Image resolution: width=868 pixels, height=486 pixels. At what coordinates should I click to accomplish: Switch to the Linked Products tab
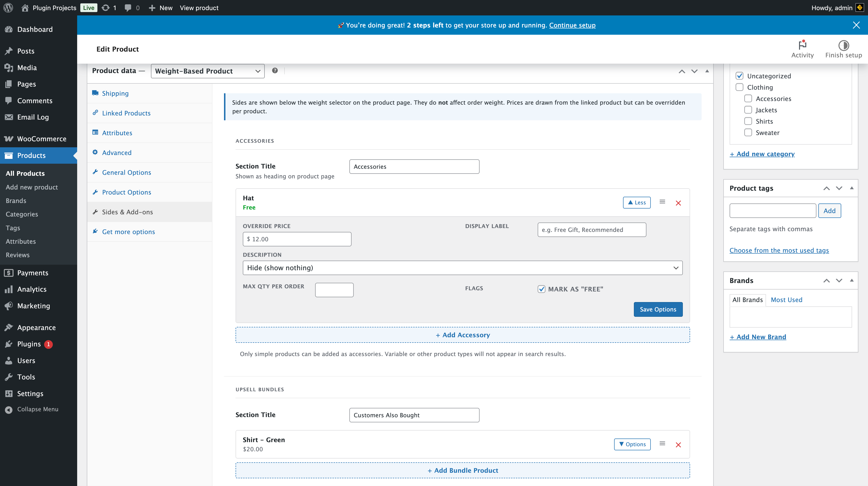click(126, 113)
